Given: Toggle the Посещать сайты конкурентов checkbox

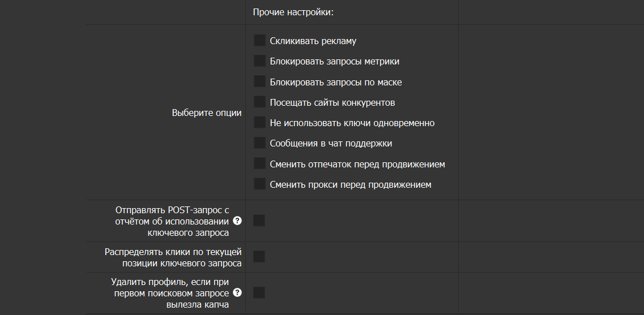Looking at the screenshot, I should [x=259, y=102].
